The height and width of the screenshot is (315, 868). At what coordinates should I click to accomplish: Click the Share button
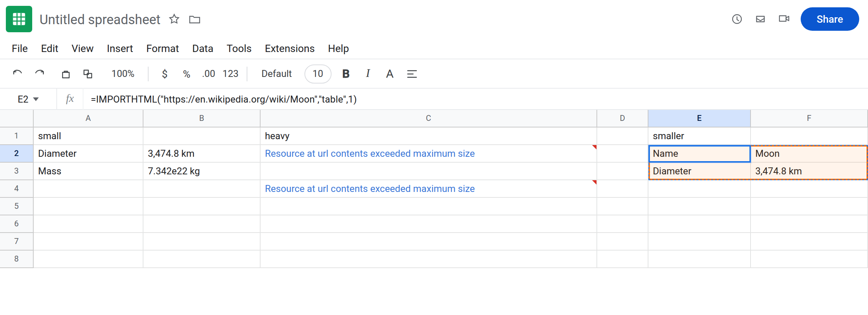[830, 19]
